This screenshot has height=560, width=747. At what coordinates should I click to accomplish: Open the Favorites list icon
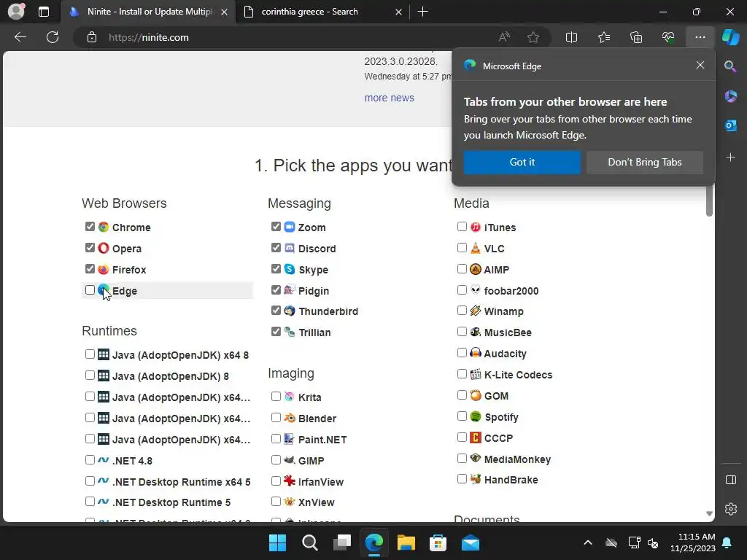[603, 37]
